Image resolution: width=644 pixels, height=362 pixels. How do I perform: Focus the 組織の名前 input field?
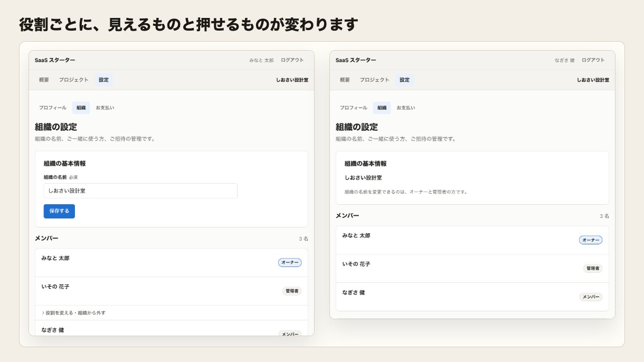[x=140, y=190]
